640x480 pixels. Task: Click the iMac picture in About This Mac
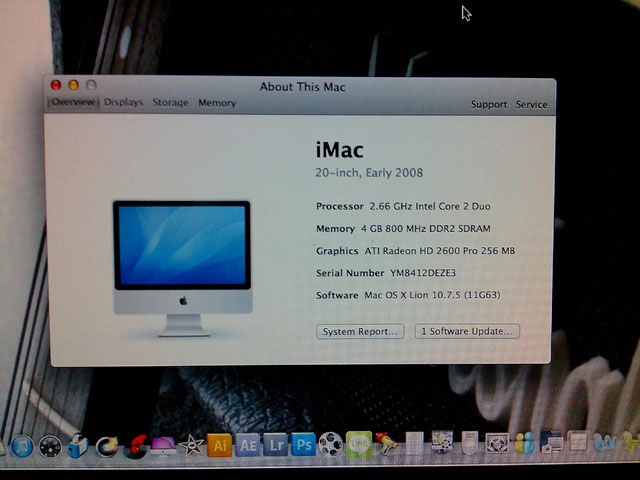click(182, 269)
